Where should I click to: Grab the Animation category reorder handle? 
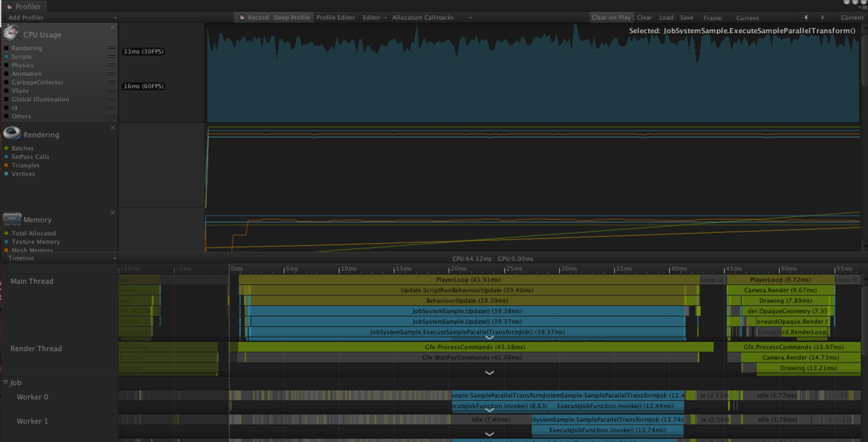111,74
